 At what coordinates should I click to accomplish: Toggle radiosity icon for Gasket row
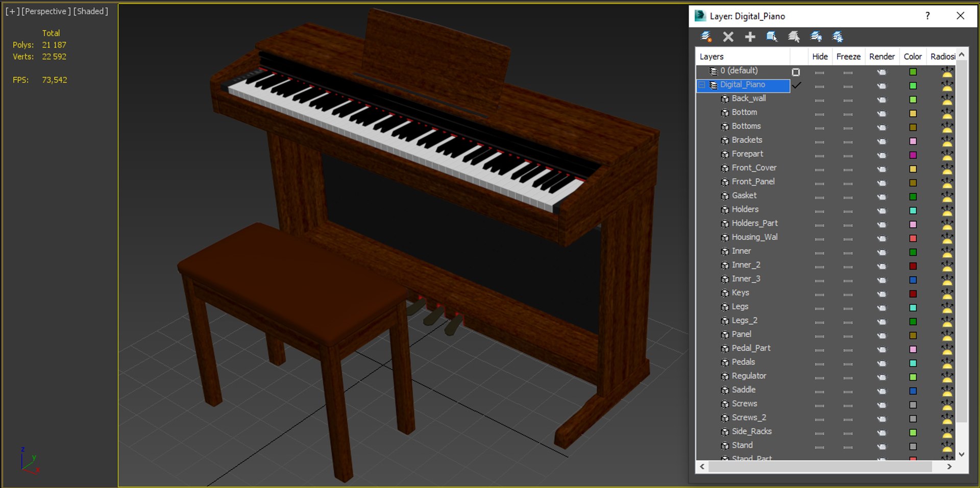point(947,196)
